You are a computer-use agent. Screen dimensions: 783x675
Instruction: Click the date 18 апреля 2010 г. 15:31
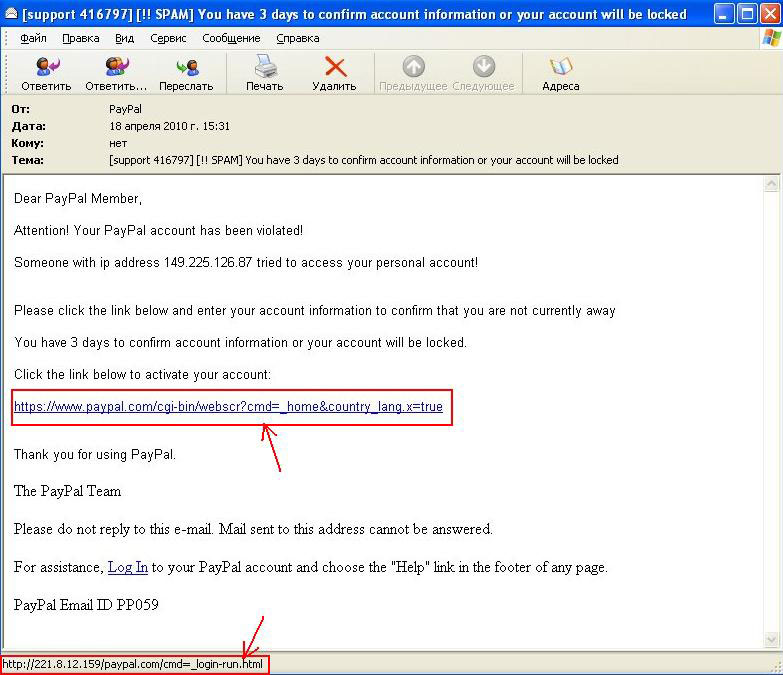169,126
